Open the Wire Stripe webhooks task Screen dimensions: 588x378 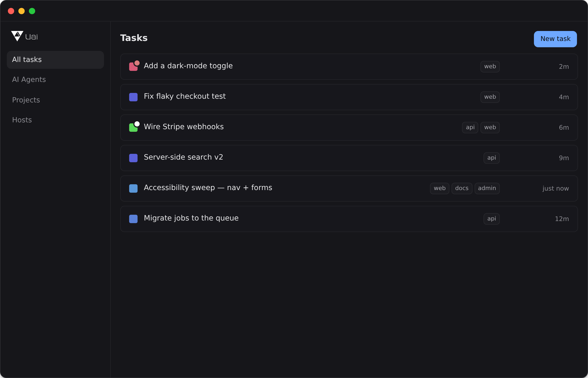pos(349,128)
